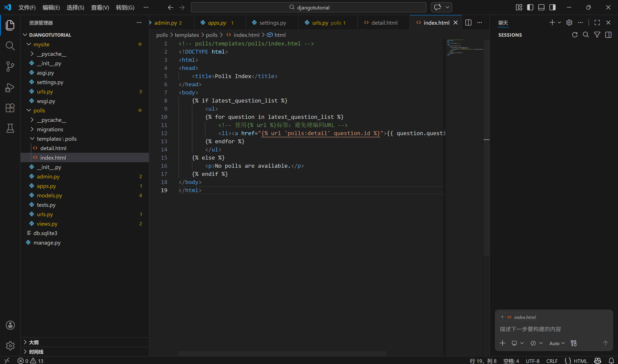Toggle the secondary side bar
The width and height of the screenshot is (618, 364).
tap(552, 7)
